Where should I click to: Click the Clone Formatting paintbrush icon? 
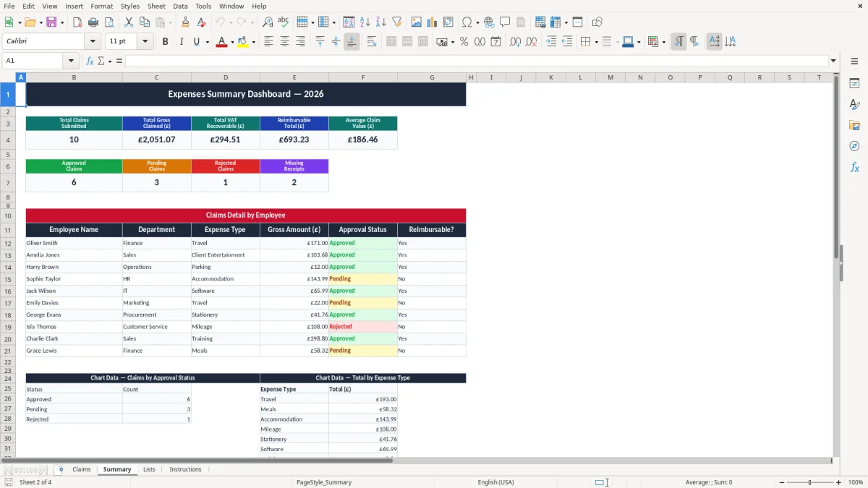(185, 22)
